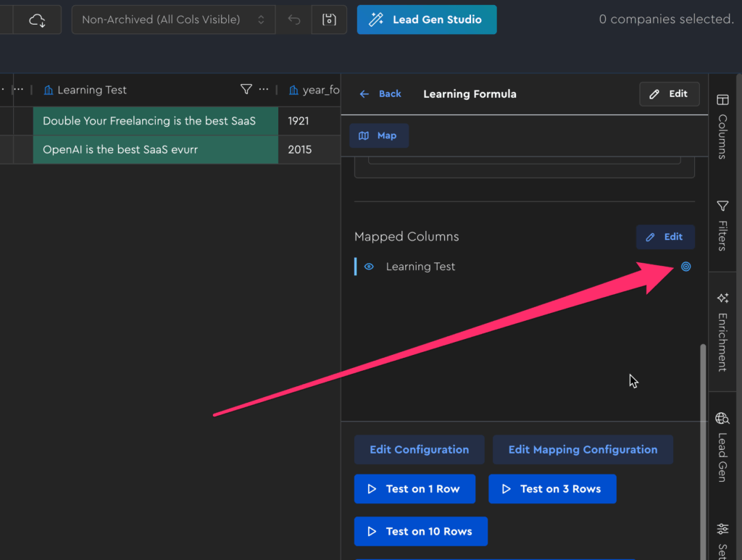Go back from Learning Formula

click(381, 93)
